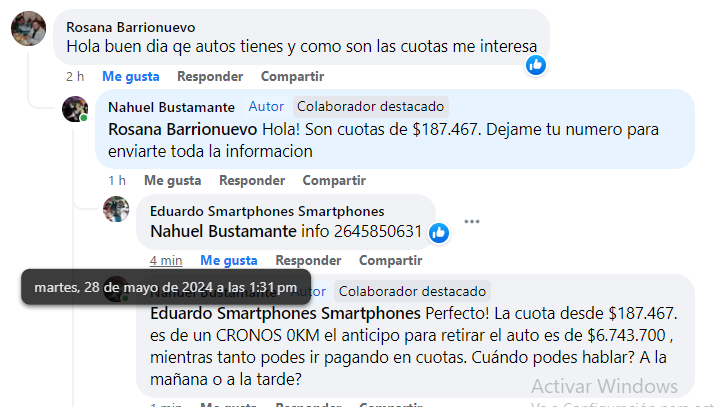Viewport: 714px width, 407px height.
Task: Click the like reaction on Eduardo's comment
Action: point(439,233)
